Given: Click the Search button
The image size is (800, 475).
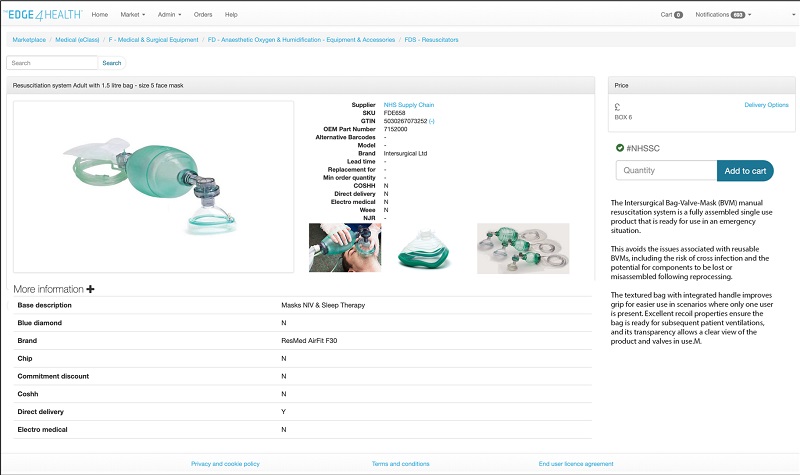Looking at the screenshot, I should click(112, 63).
